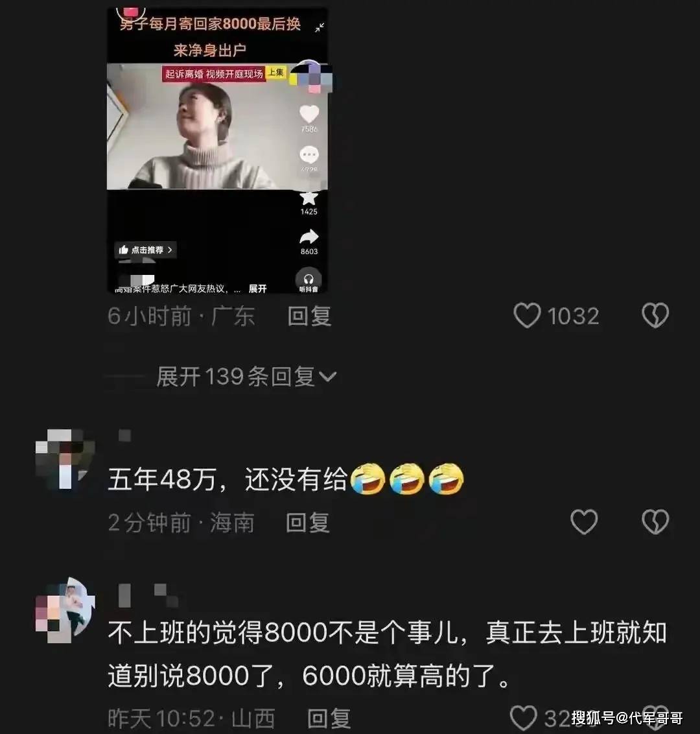This screenshot has width=700, height=734.
Task: Expand video description via 展开
Action: point(257,289)
